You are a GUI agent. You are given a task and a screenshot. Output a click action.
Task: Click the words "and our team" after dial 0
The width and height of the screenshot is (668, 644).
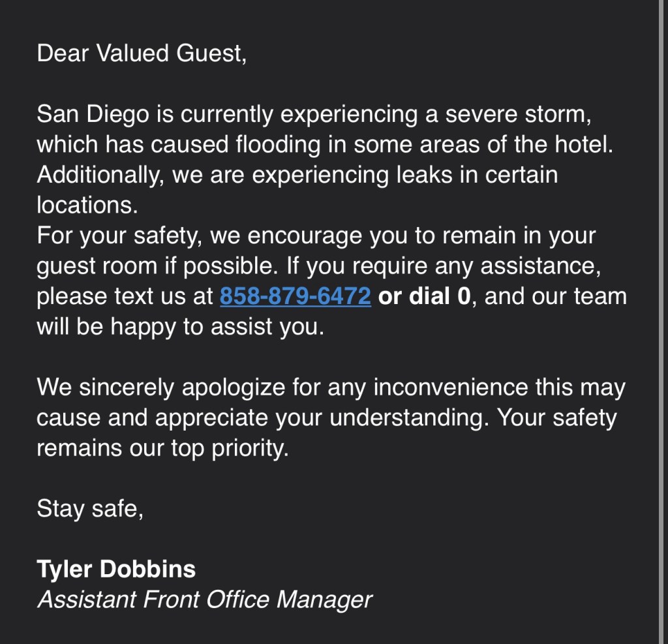point(556,297)
